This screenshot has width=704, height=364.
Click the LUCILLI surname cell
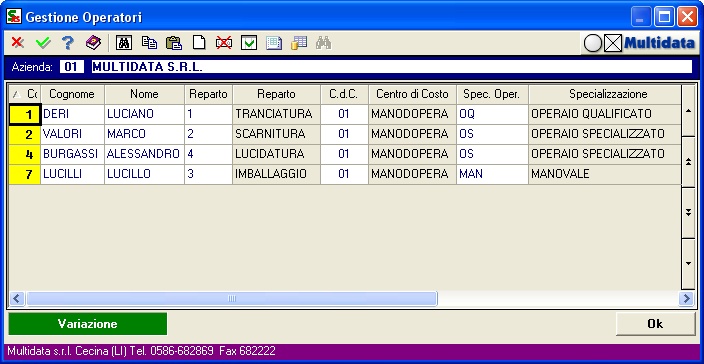coord(72,174)
